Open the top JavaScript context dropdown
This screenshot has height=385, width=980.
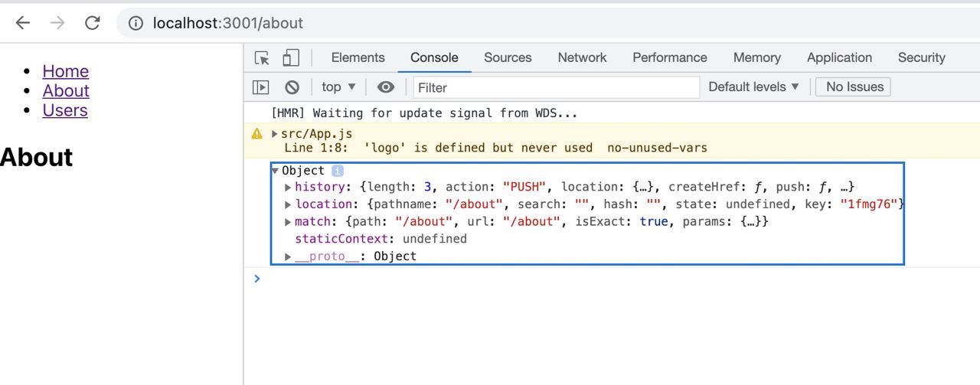click(339, 87)
